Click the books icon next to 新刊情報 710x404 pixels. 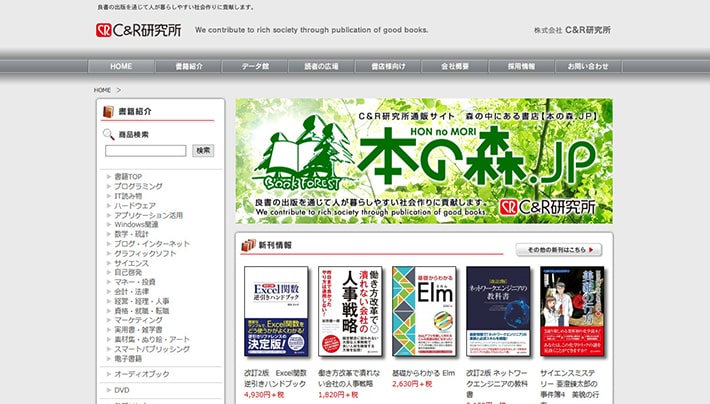(x=248, y=244)
